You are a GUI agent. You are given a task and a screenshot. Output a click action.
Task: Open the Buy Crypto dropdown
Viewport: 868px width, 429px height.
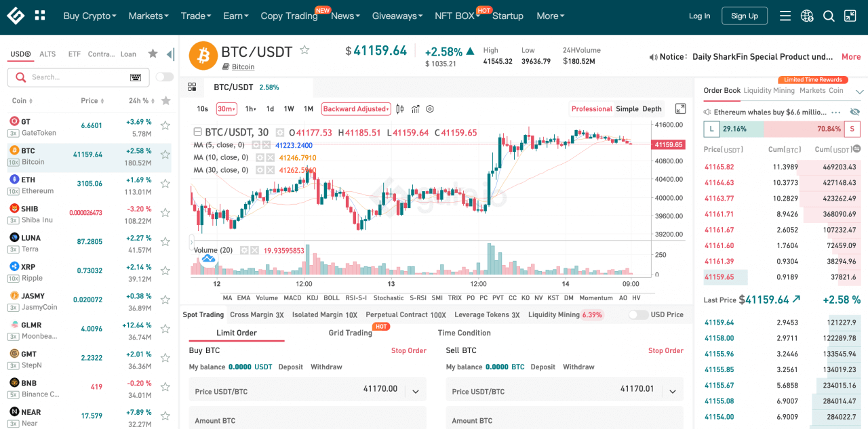pos(90,16)
